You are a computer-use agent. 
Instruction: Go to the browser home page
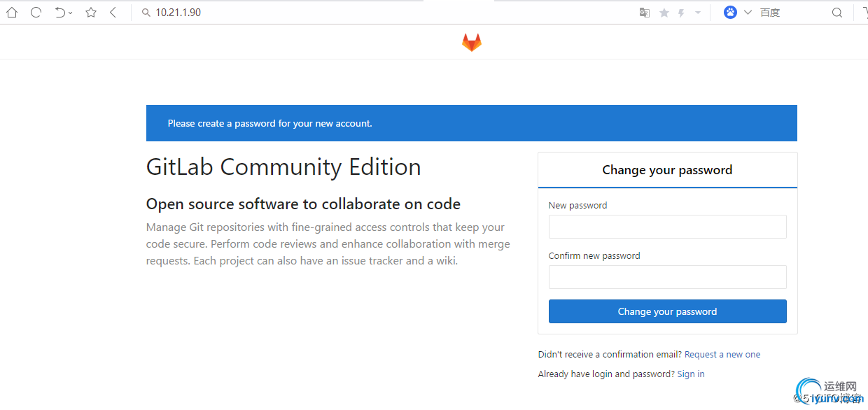coord(12,13)
